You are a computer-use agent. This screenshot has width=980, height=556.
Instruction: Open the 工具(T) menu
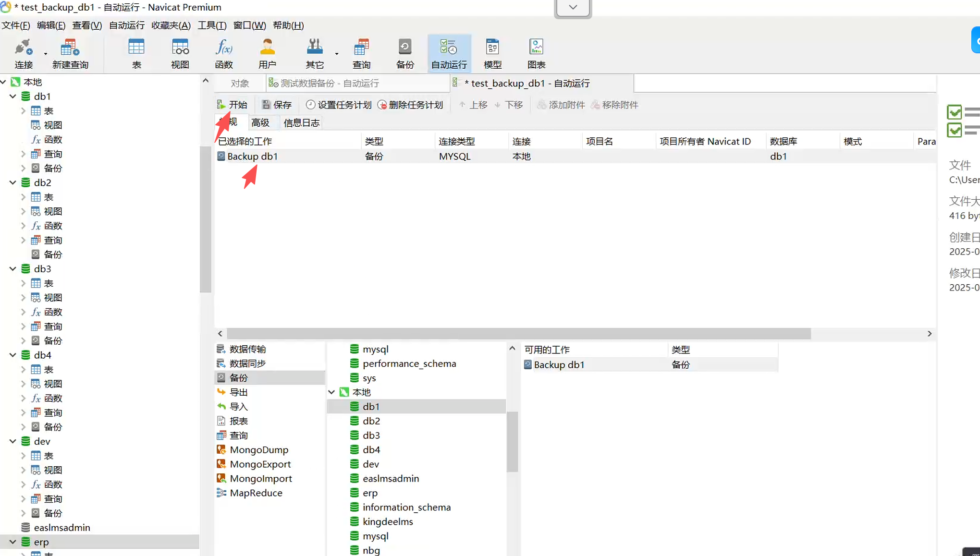point(212,25)
